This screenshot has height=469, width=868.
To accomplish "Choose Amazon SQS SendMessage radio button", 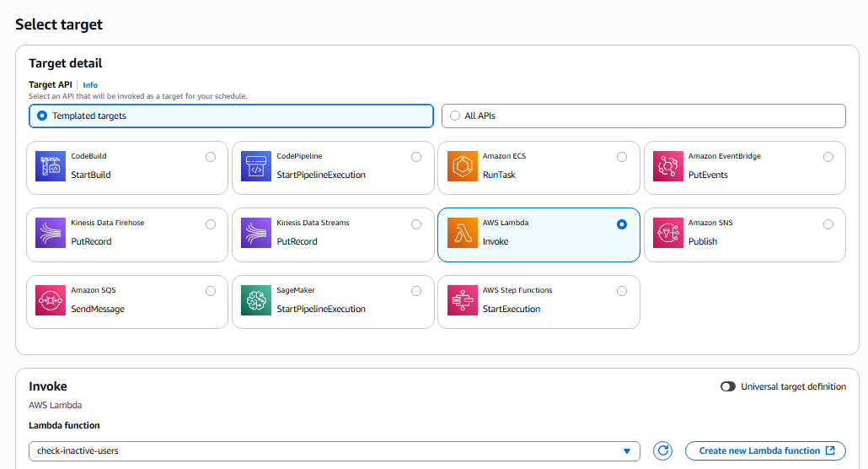I will click(211, 291).
